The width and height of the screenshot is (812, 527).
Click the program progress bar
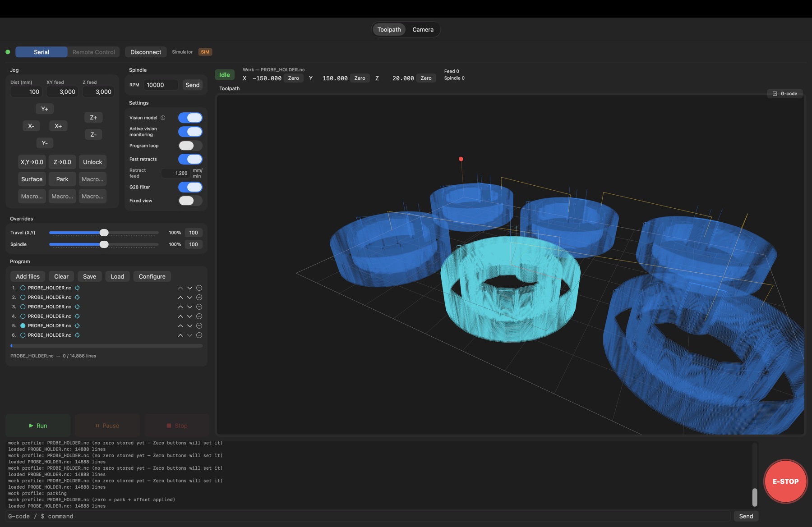[x=106, y=346]
